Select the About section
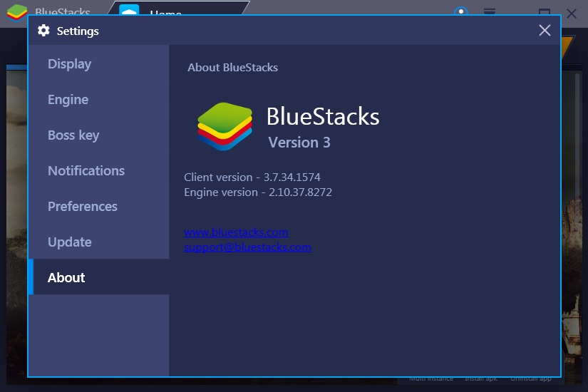Screen dimensions: 588x392 [x=66, y=278]
